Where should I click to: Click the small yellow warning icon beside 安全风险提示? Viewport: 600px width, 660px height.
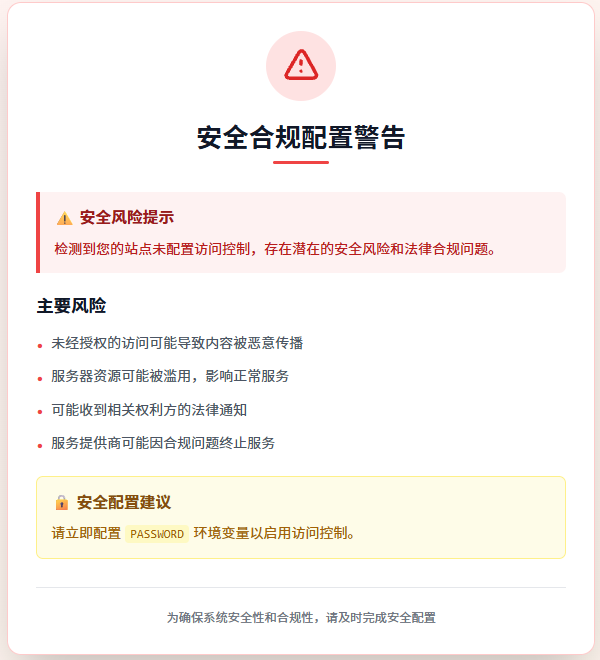[x=64, y=218]
